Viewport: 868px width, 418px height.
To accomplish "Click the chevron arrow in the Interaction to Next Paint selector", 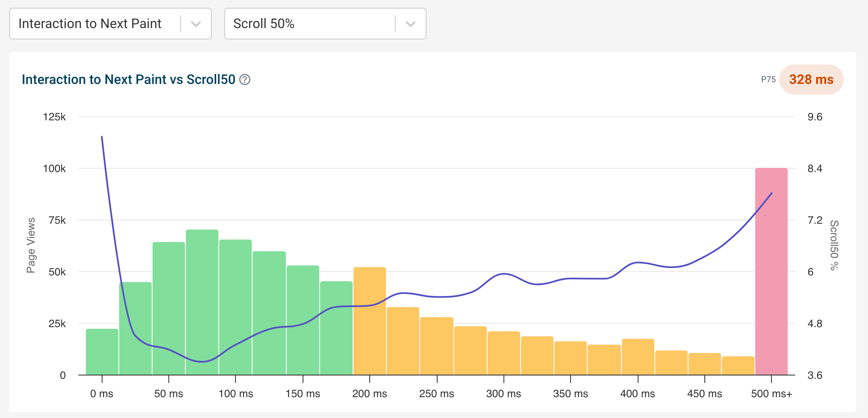I will (x=196, y=24).
